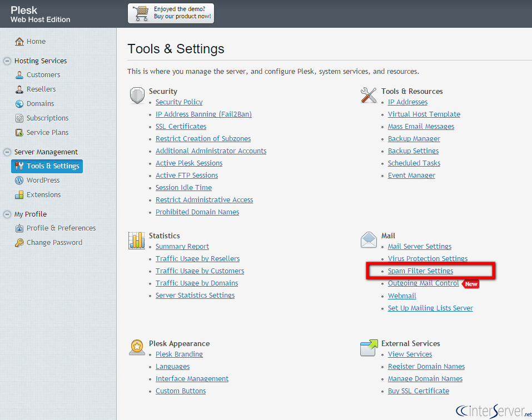
Task: Click the Buy our product now banner
Action: 171,12
